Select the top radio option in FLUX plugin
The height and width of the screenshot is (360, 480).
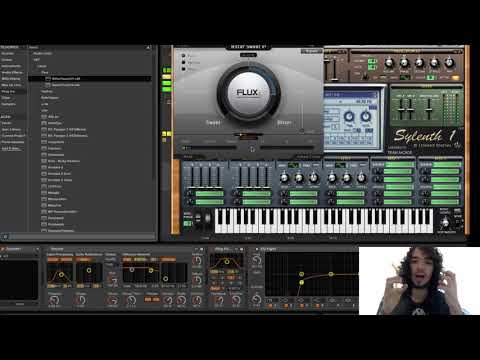183,55
